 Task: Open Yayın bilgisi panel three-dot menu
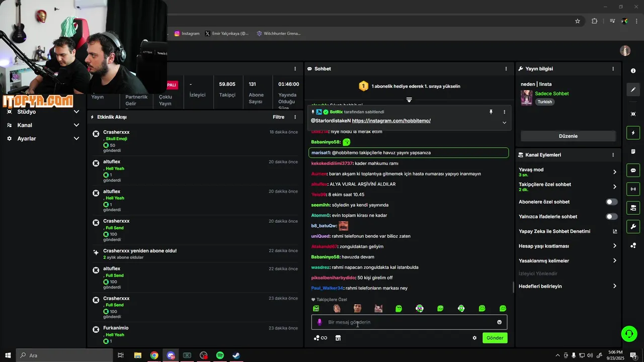(x=613, y=69)
